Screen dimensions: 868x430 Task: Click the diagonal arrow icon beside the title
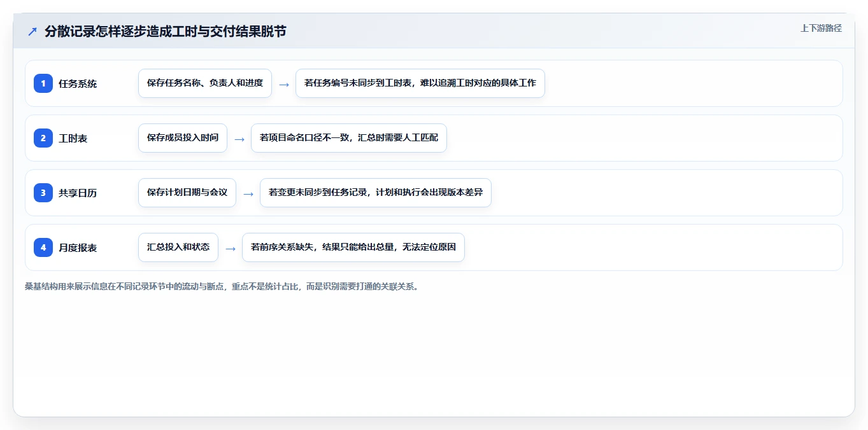click(x=32, y=31)
